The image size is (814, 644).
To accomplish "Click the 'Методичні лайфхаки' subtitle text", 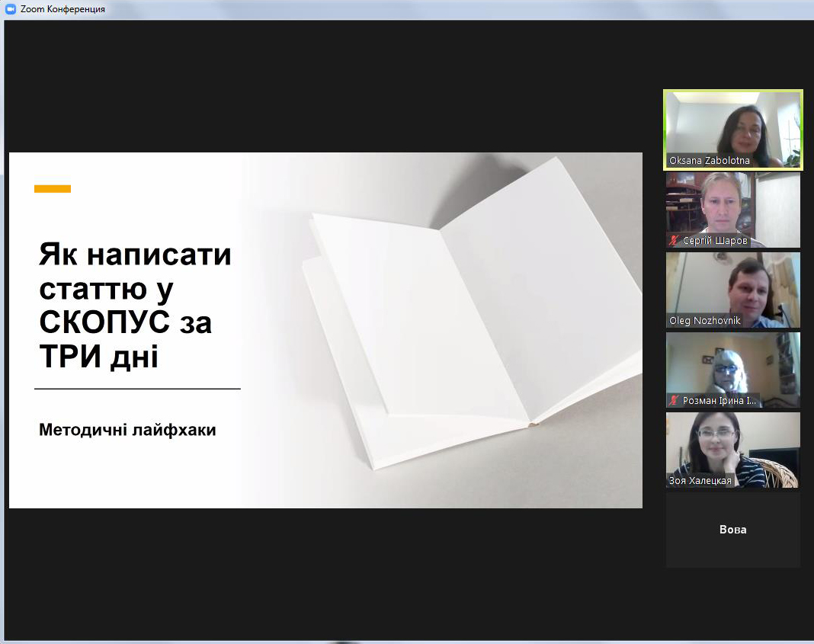I will tap(127, 430).
